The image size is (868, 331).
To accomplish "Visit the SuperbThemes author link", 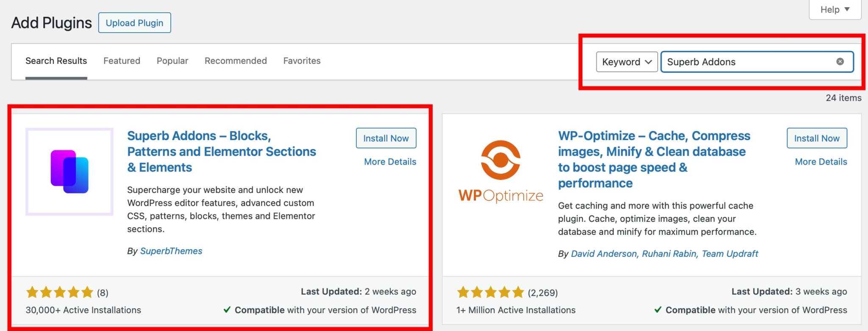I will pos(171,251).
